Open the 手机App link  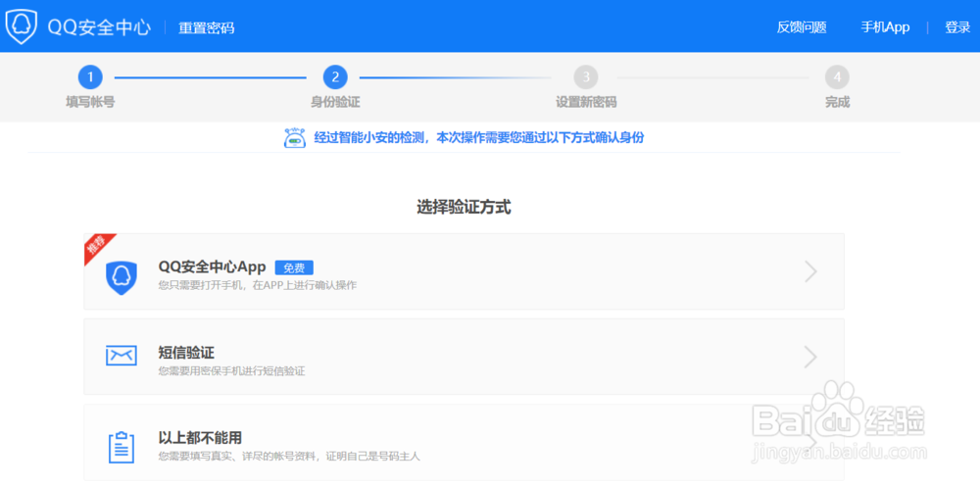[885, 27]
